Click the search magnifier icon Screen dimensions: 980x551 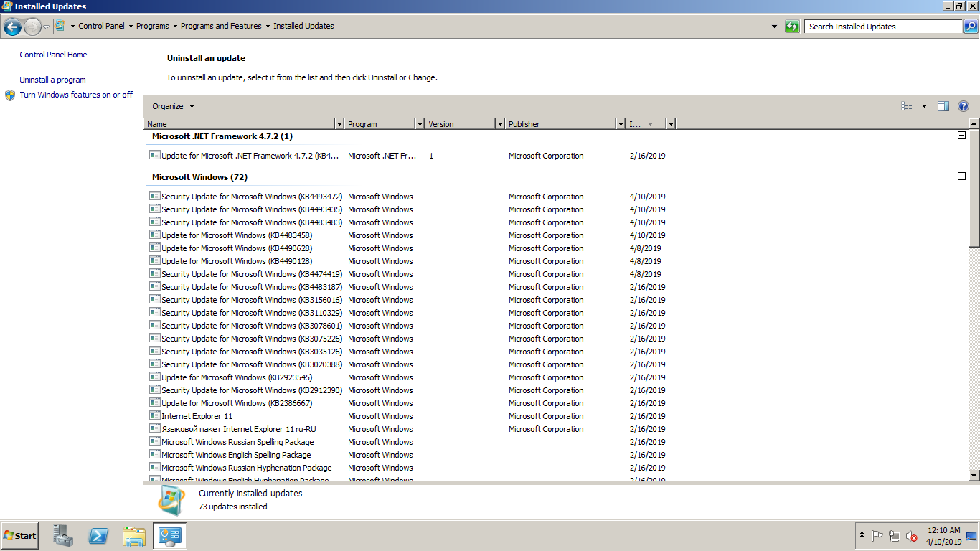point(970,27)
